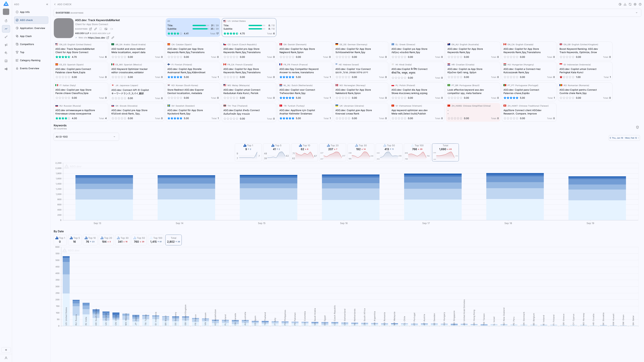Click the pie chart icon in top toolbar
The image size is (644, 362).
click(620, 4)
